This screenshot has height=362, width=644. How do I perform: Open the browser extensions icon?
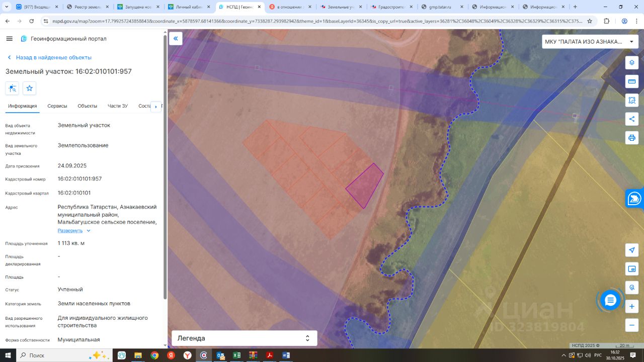(x=606, y=21)
